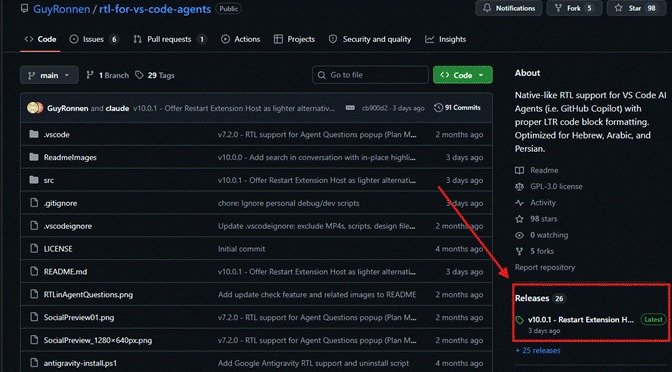Click the GuyRonnen avatar image
The width and height of the screenshot is (672, 372).
pos(33,108)
